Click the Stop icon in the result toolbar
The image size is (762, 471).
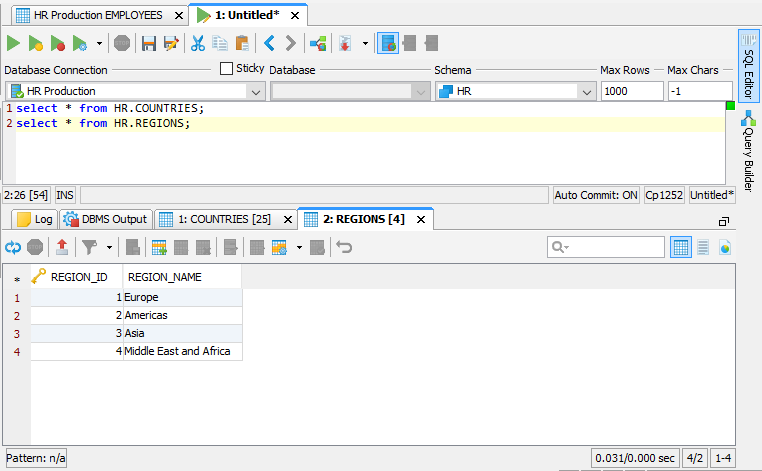tap(35, 248)
